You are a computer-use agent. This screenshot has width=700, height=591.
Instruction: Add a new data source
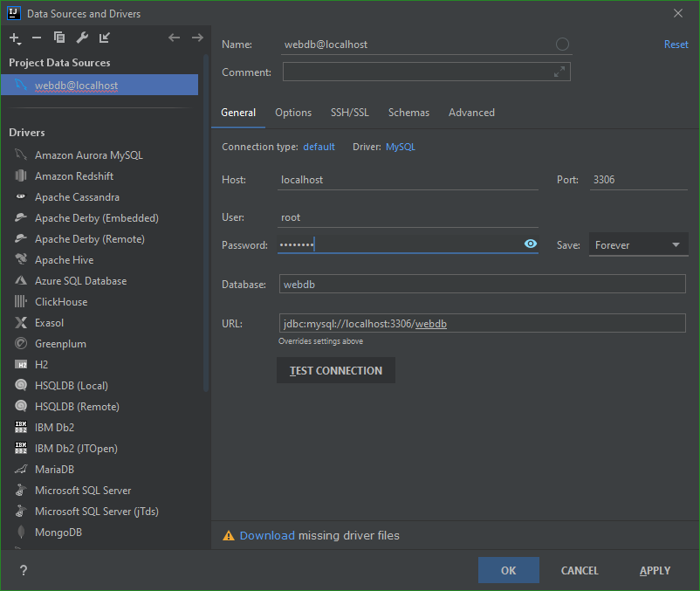coord(14,38)
